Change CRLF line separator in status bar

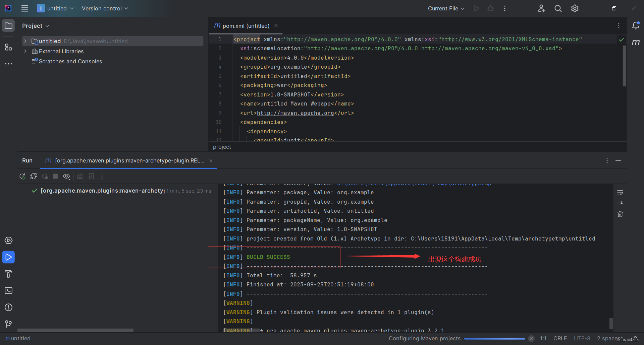[x=560, y=338]
